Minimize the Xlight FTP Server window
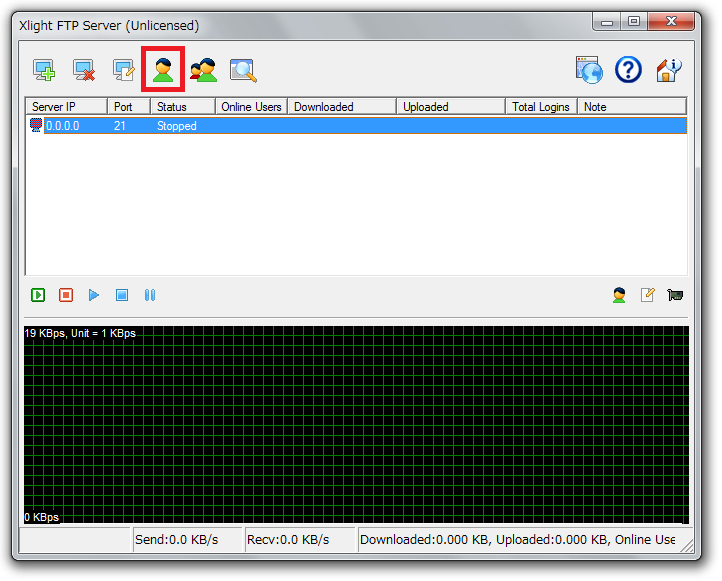 [607, 22]
